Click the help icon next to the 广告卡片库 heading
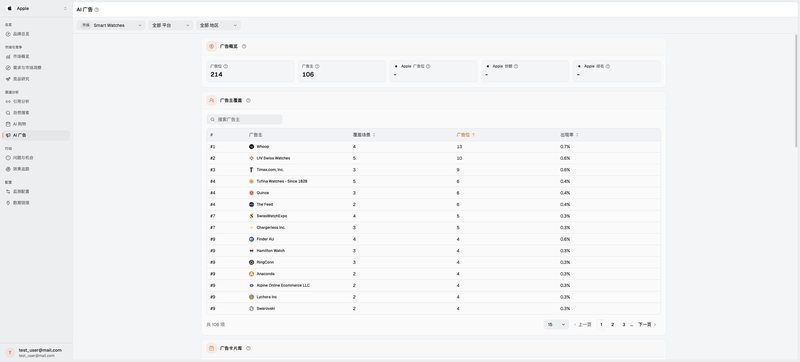Viewport: 800px width, 362px height. tap(248, 348)
